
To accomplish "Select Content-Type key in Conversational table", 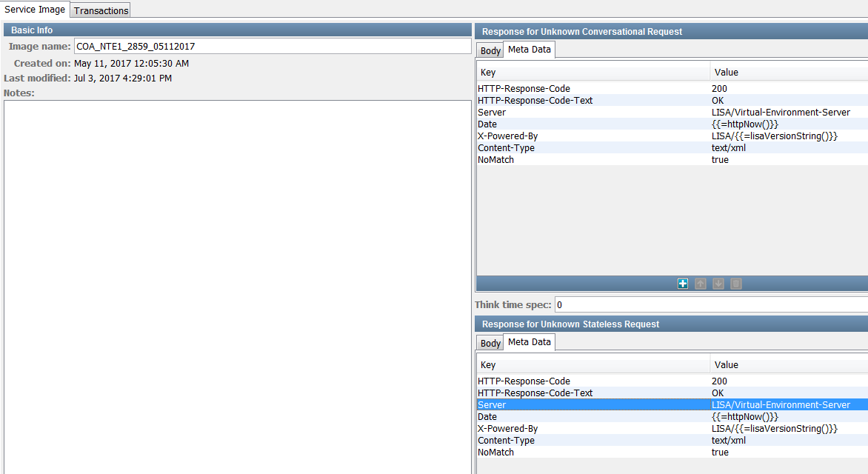I will tap(506, 148).
